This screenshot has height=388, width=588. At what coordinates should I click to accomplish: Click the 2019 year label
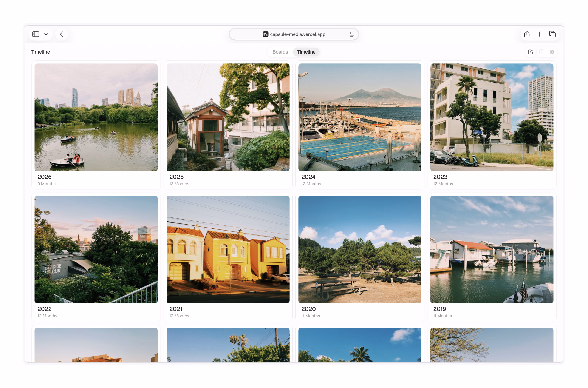(x=439, y=309)
